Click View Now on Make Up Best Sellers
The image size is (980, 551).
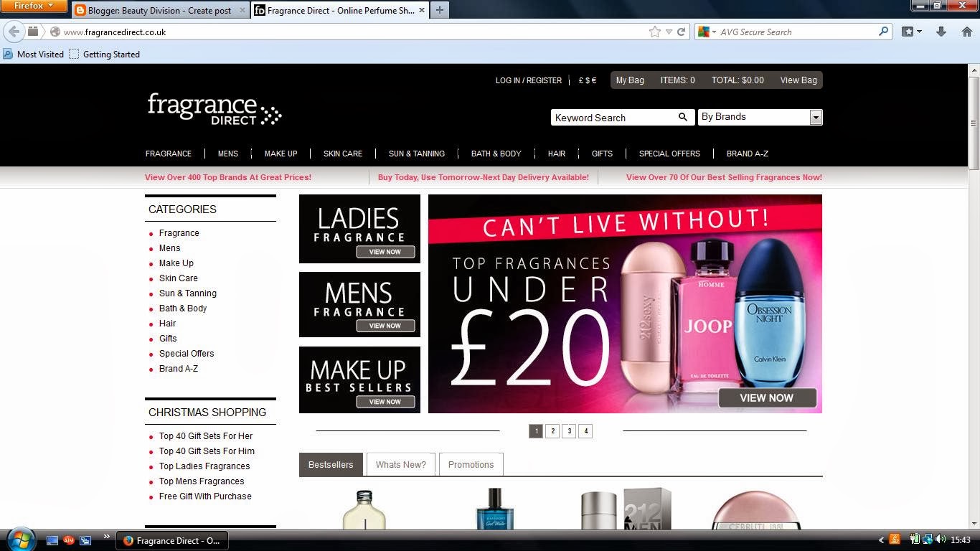[x=385, y=402]
